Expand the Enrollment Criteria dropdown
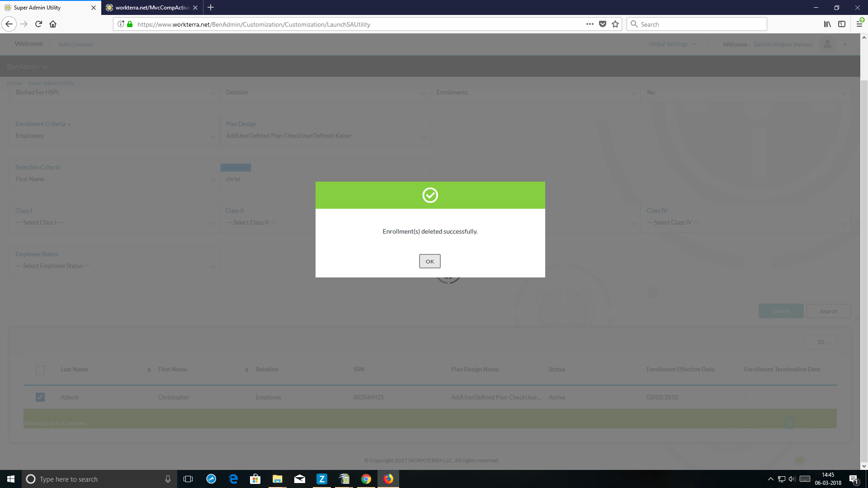The width and height of the screenshot is (868, 488). click(114, 136)
